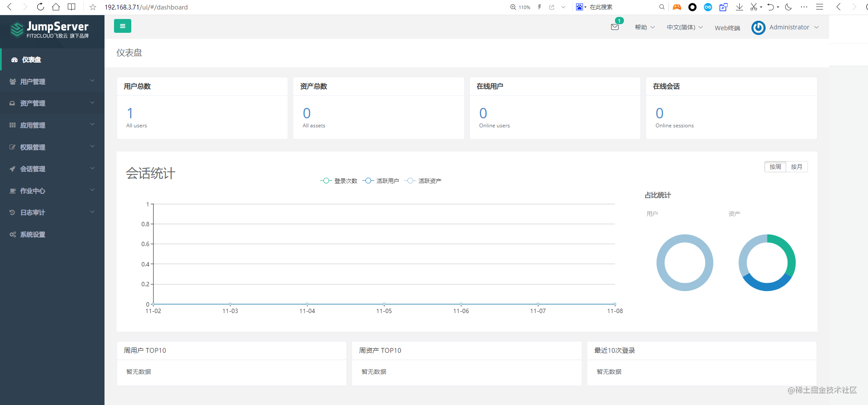Click the dark blue segment of 资产 donut
This screenshot has height=405, width=868.
click(767, 287)
